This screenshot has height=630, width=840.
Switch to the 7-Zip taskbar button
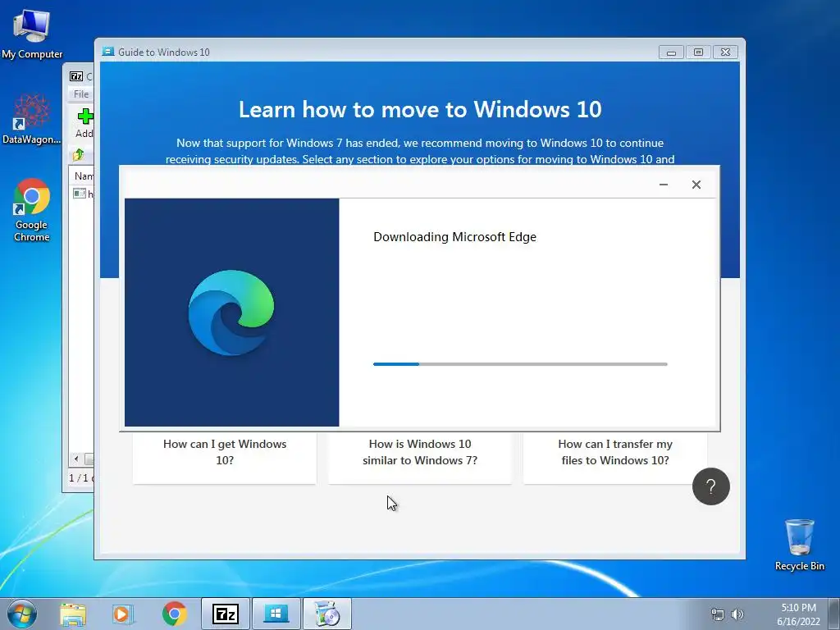pyautogui.click(x=226, y=614)
